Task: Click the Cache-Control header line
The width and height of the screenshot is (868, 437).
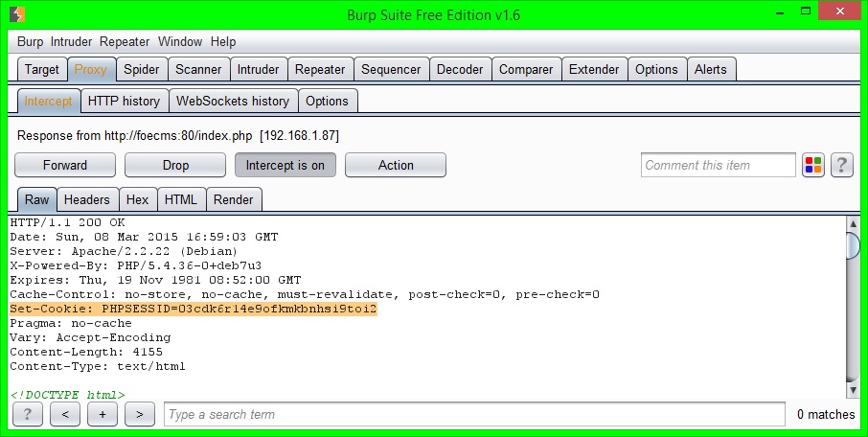Action: 305,294
